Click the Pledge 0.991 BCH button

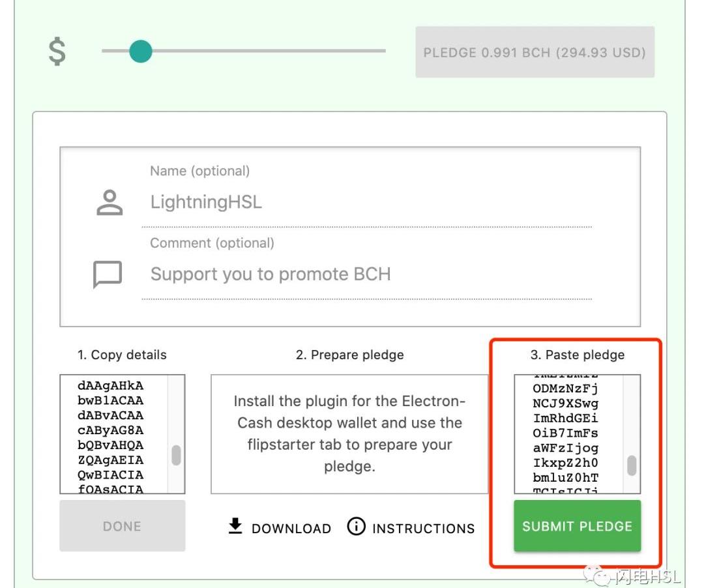(x=535, y=52)
